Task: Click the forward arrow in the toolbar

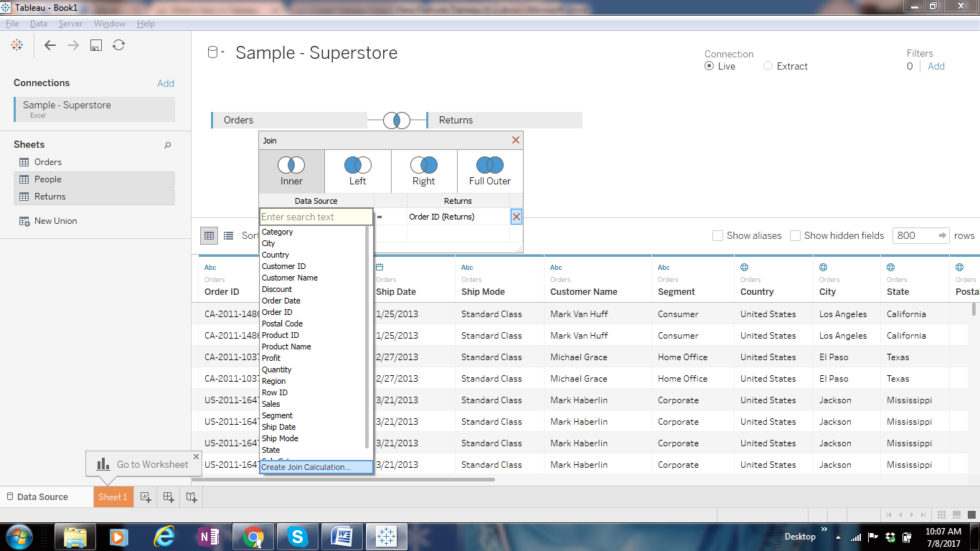Action: click(x=73, y=45)
